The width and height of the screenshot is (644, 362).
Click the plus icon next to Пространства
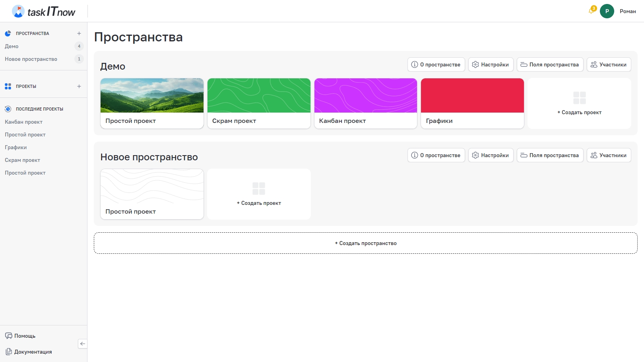point(79,33)
